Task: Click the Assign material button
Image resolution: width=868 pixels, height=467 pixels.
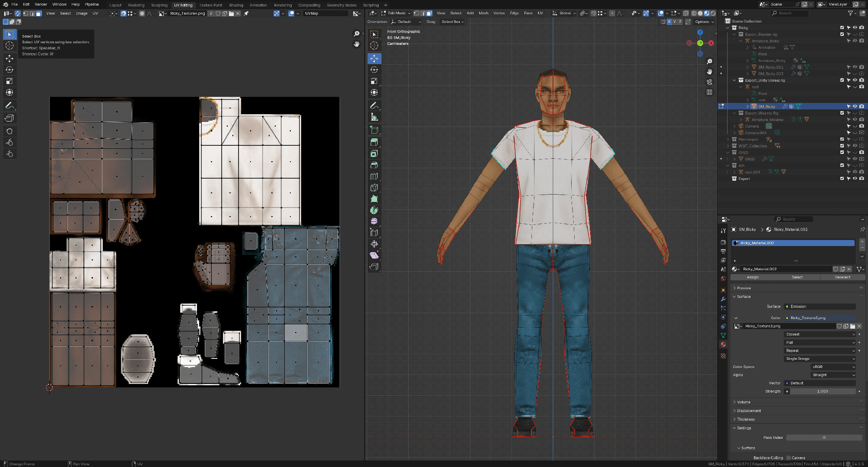Action: click(753, 277)
